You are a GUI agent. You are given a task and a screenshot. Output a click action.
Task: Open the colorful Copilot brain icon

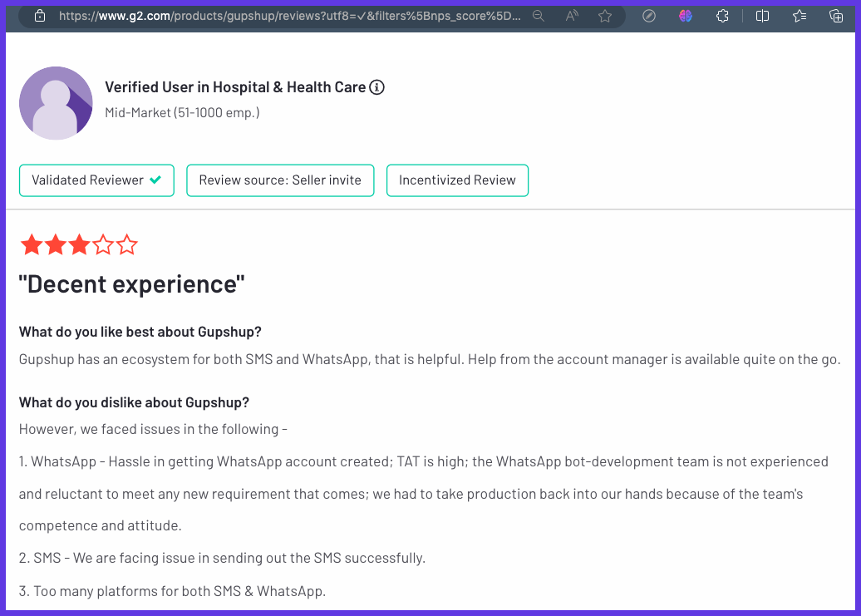(x=686, y=16)
